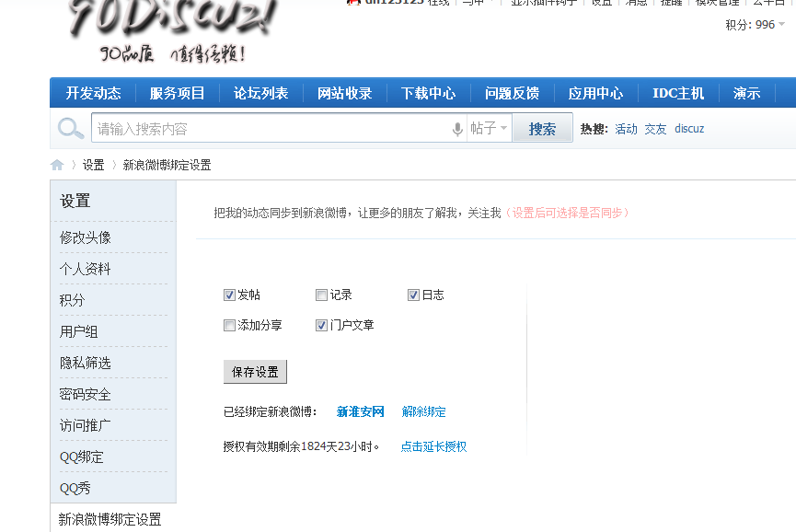Tick the 添加分享 checkbox

pos(229,325)
